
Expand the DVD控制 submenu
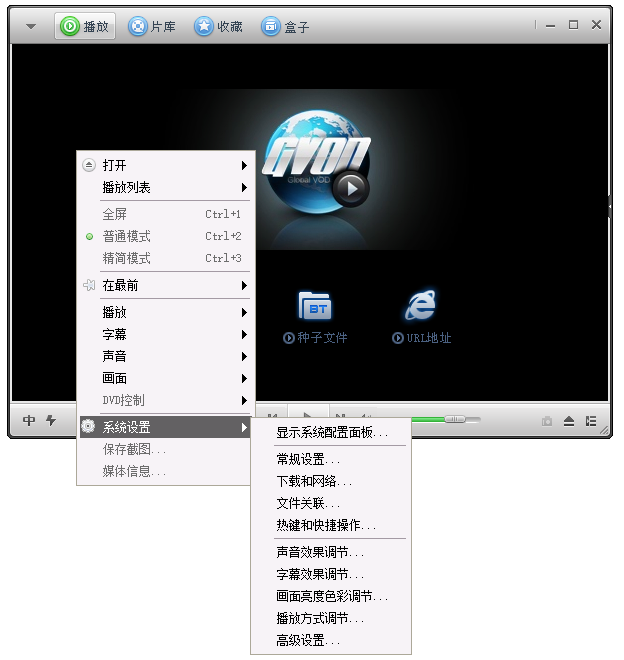pyautogui.click(x=166, y=400)
